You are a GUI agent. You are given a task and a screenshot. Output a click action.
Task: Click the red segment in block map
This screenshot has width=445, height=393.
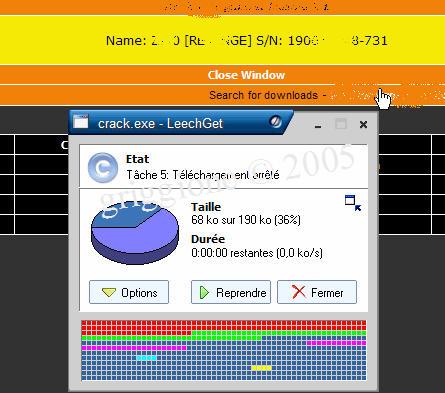[224, 325]
